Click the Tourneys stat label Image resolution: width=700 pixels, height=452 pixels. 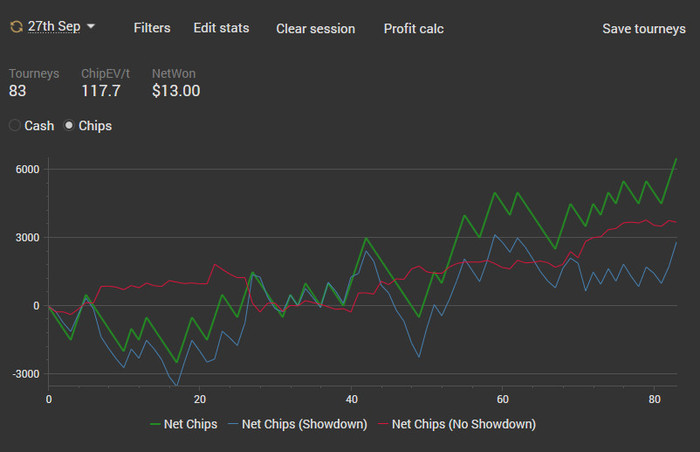tap(34, 73)
